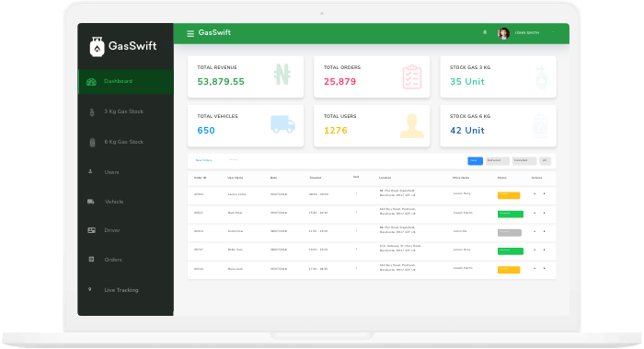644x349 pixels.
Task: Click the Order ID column header
Action: click(200, 178)
